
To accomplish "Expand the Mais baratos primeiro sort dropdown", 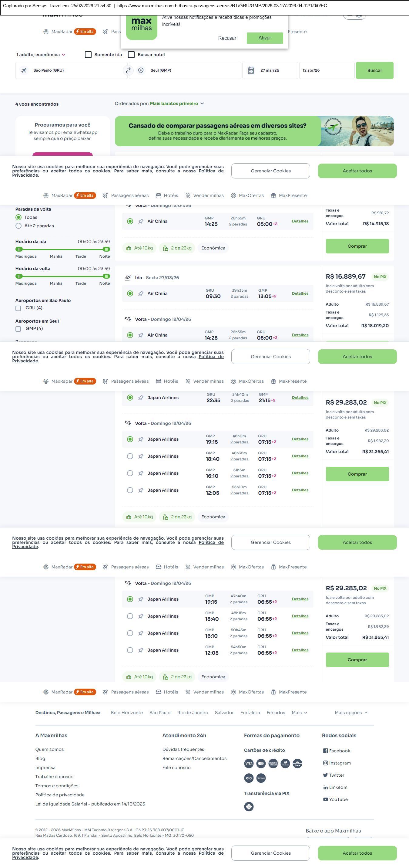I will point(177,103).
